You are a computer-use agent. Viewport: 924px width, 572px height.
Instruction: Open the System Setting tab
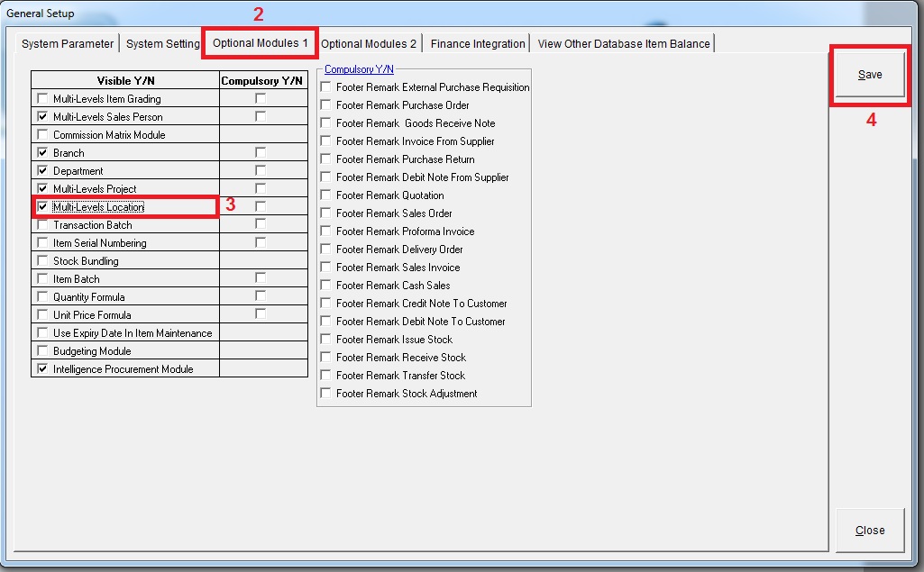163,44
